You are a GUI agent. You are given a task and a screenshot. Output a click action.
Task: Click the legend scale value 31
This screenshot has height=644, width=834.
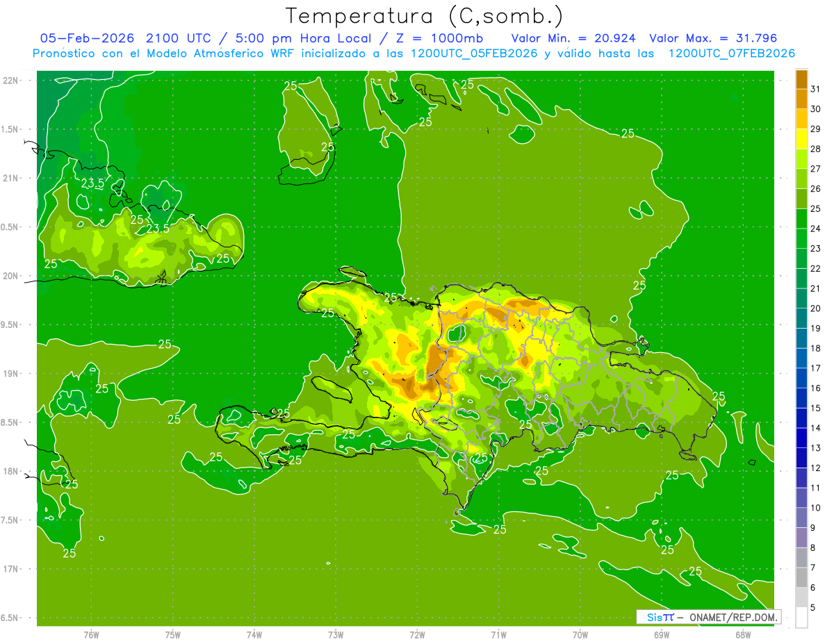(x=816, y=89)
